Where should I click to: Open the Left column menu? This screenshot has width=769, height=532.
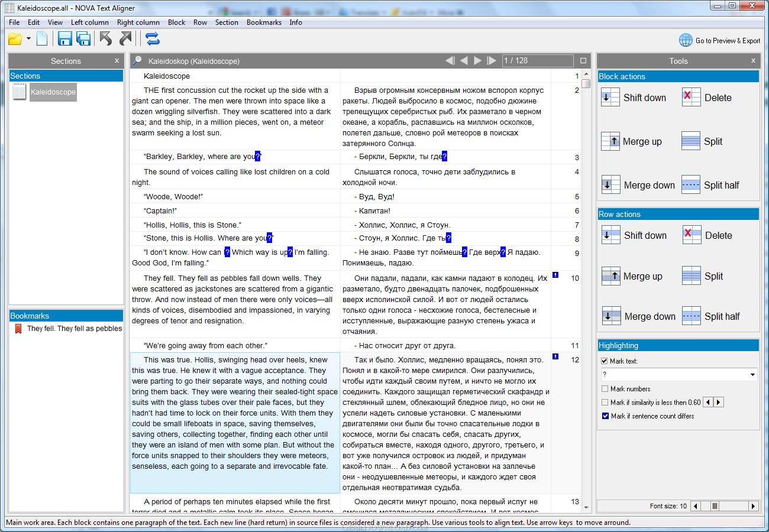90,22
